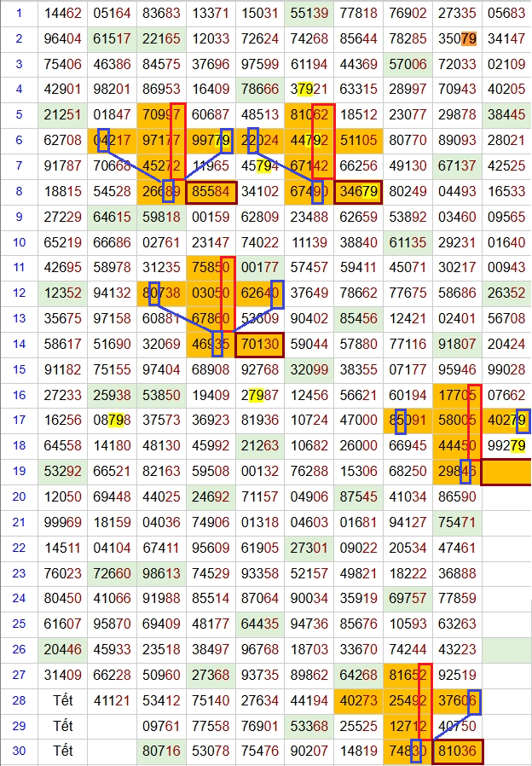
Task: Click the bordered cell 85584 in row 8
Action: pos(211,192)
